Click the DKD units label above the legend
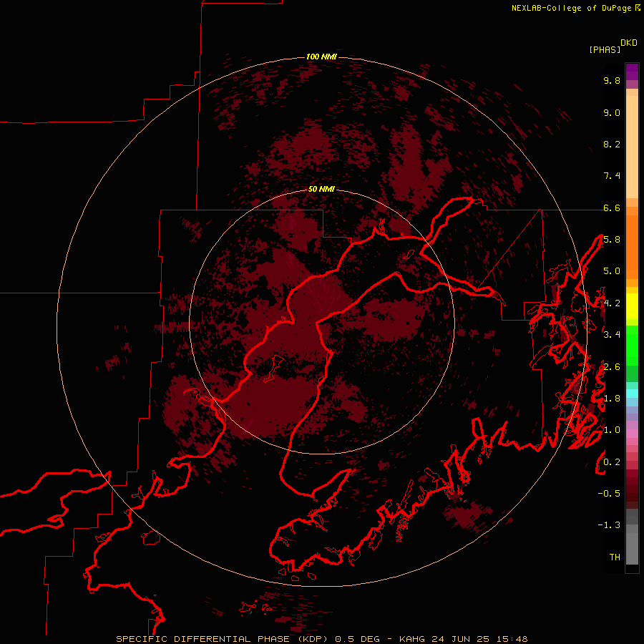 click(629, 43)
